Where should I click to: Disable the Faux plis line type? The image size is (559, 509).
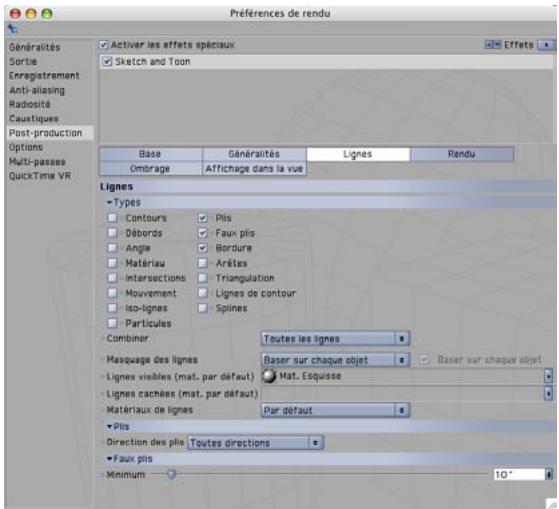(203, 233)
